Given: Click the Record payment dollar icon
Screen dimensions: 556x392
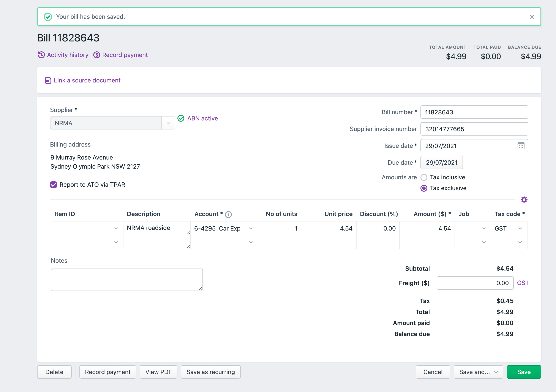Looking at the screenshot, I should [97, 55].
